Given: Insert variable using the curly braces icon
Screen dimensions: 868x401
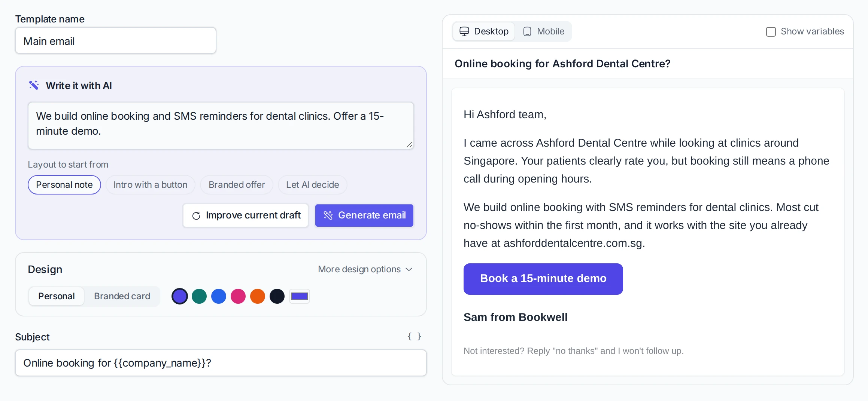Looking at the screenshot, I should tap(414, 336).
